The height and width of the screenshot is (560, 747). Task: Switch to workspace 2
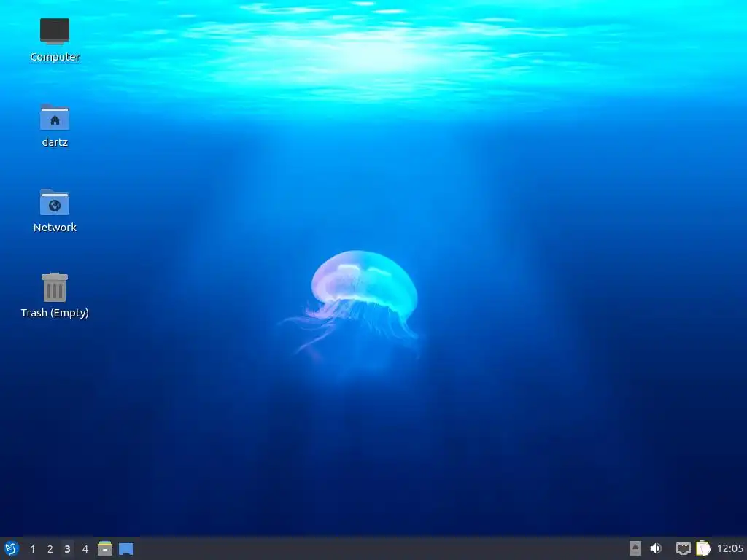tap(50, 549)
